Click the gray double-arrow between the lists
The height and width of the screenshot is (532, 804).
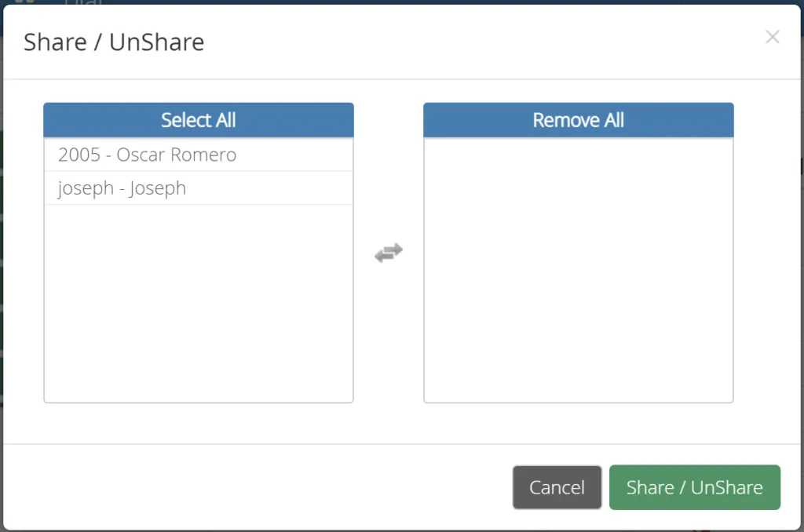[389, 253]
